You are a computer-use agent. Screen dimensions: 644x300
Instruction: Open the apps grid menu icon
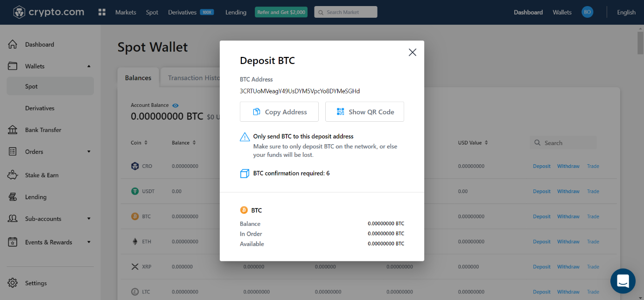tap(102, 12)
